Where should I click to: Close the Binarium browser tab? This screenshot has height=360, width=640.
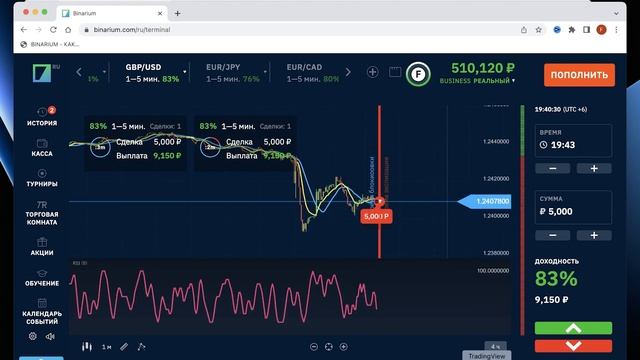[160, 13]
